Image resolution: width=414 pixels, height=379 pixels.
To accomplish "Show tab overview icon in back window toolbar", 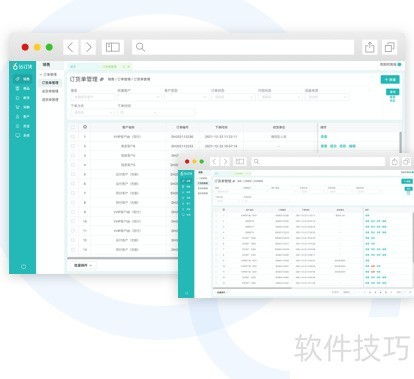I will tap(389, 47).
